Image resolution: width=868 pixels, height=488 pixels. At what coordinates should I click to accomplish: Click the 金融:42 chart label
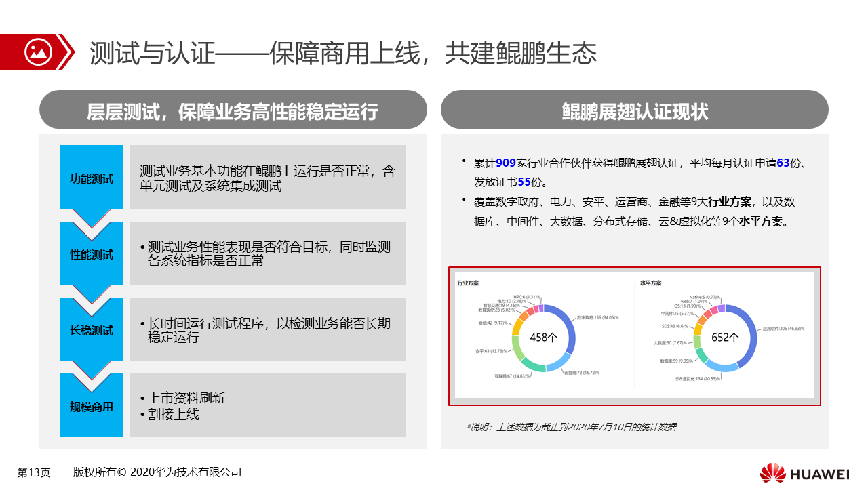click(493, 323)
